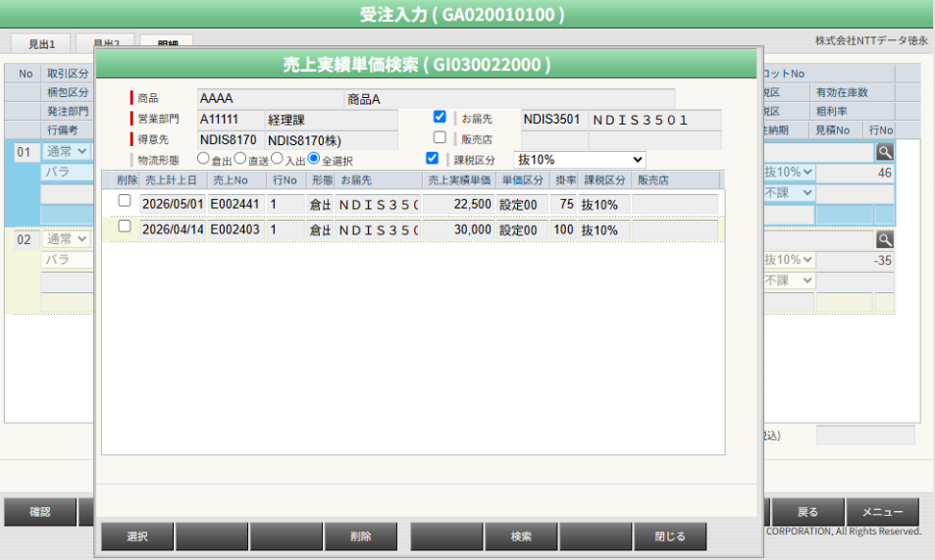
Task: Click the 選択 button
Action: point(137,536)
